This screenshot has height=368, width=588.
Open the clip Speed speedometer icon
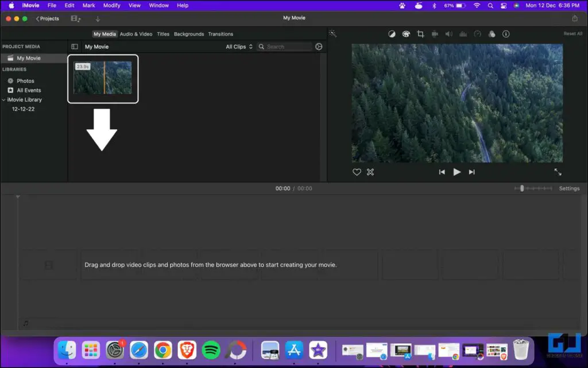point(477,34)
